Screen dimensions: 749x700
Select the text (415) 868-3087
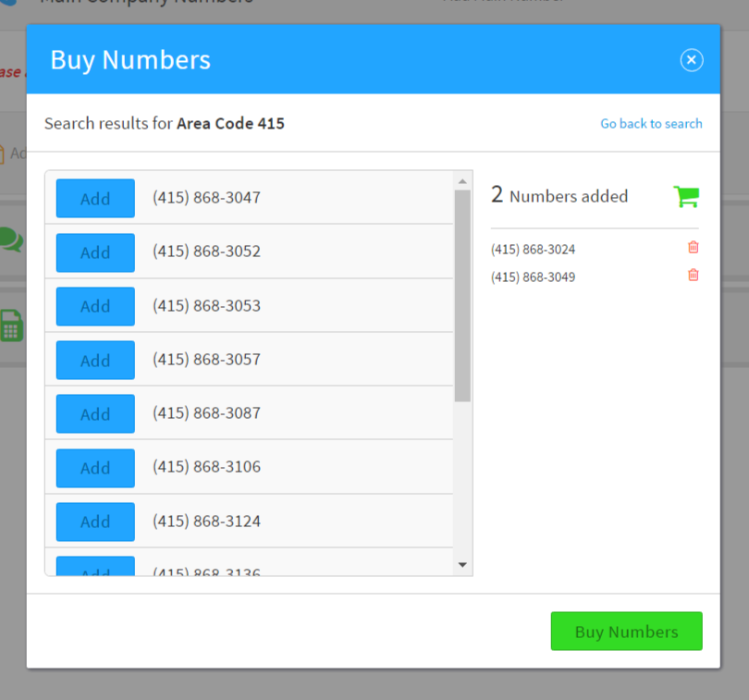pyautogui.click(x=206, y=412)
